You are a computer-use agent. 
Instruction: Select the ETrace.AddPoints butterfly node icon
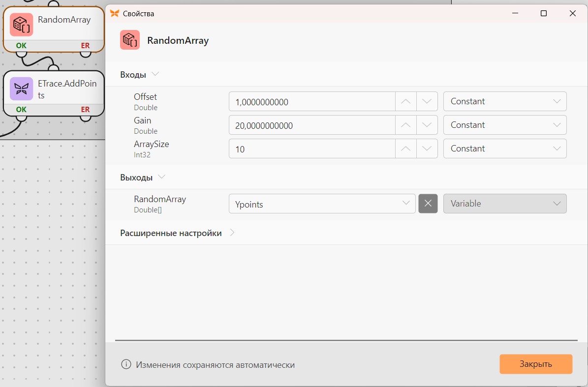(x=21, y=89)
